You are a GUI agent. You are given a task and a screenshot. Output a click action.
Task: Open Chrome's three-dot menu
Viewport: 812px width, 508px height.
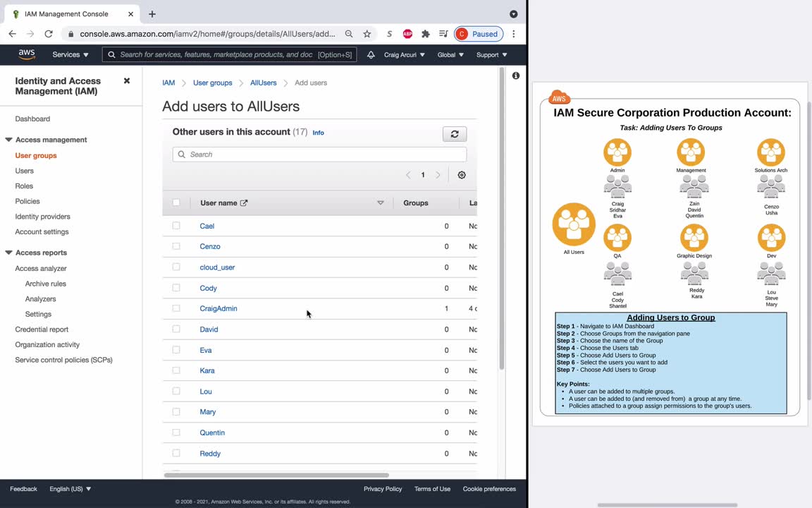pos(514,34)
